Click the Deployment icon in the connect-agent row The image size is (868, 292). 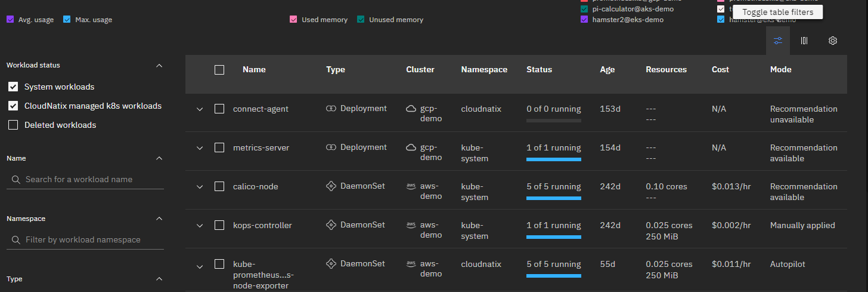[x=331, y=109]
